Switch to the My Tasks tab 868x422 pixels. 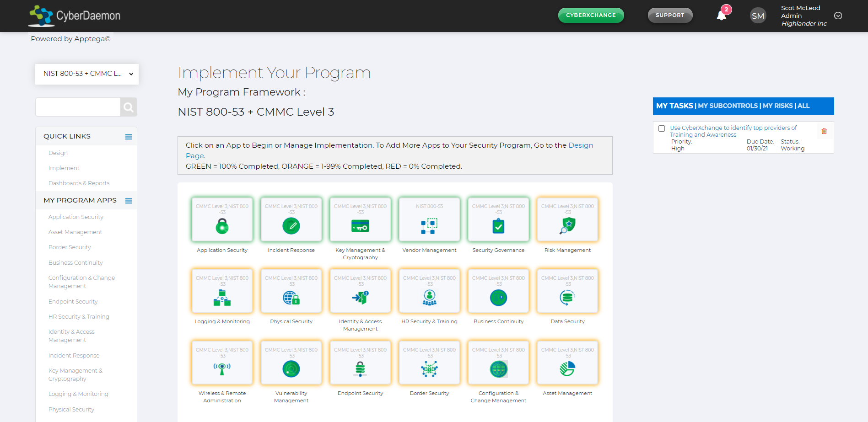click(674, 106)
